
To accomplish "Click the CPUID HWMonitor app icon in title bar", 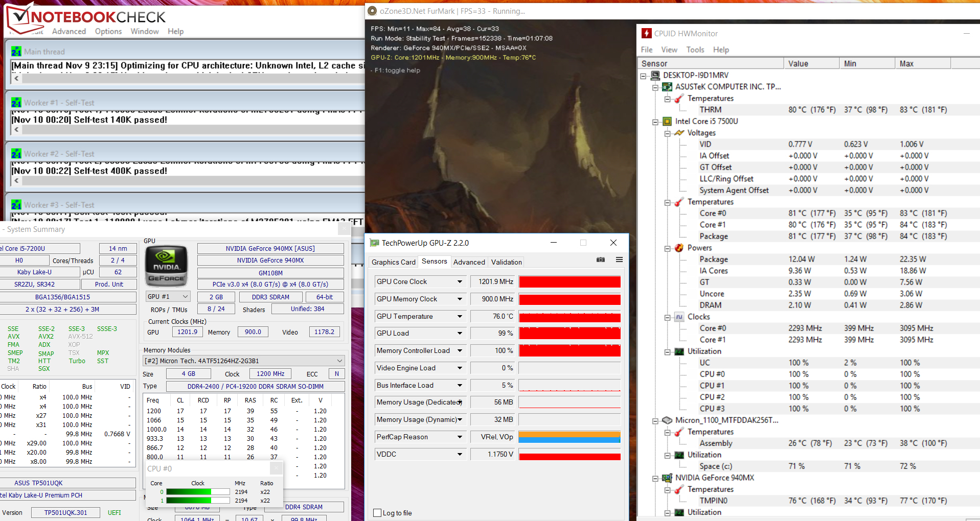I will coord(647,33).
